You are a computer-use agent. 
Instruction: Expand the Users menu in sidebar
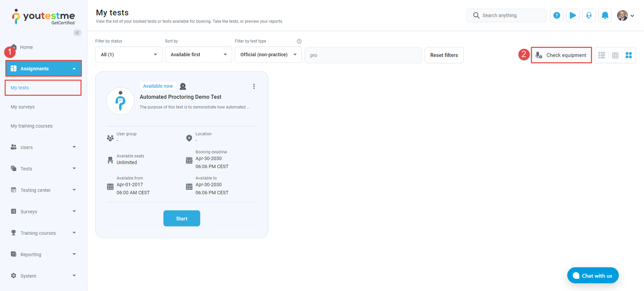click(x=43, y=148)
